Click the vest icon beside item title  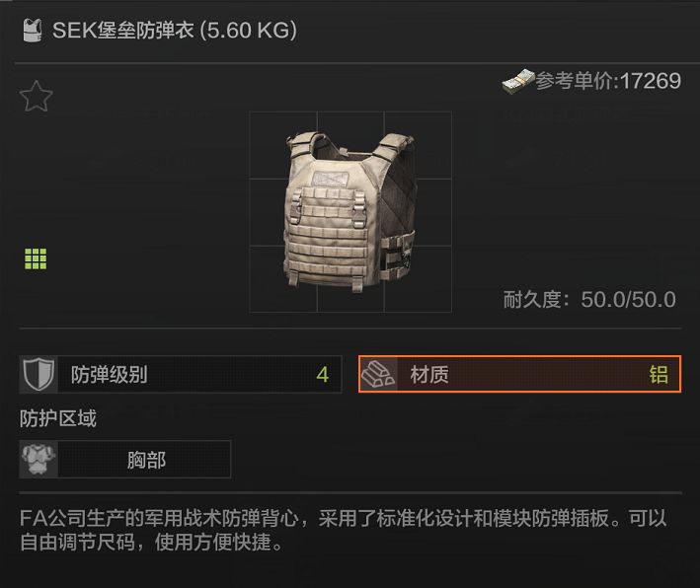tap(33, 31)
